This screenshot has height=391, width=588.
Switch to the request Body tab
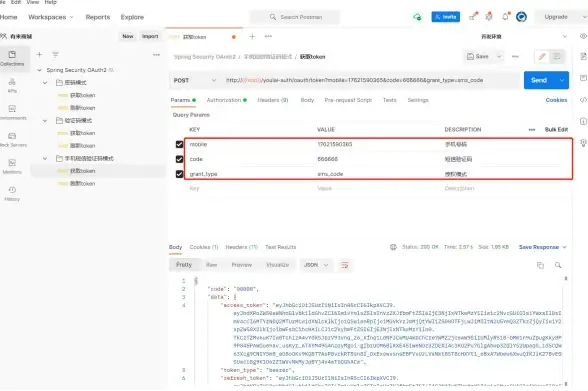tap(307, 100)
